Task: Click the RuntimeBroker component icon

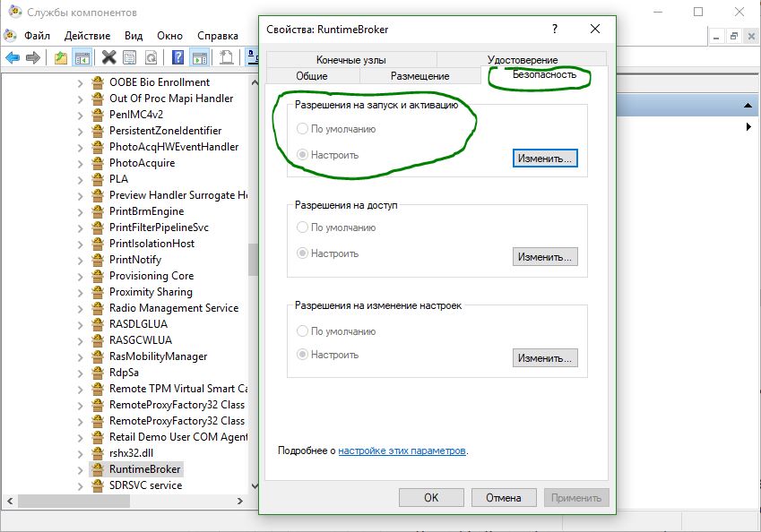Action: (x=98, y=469)
